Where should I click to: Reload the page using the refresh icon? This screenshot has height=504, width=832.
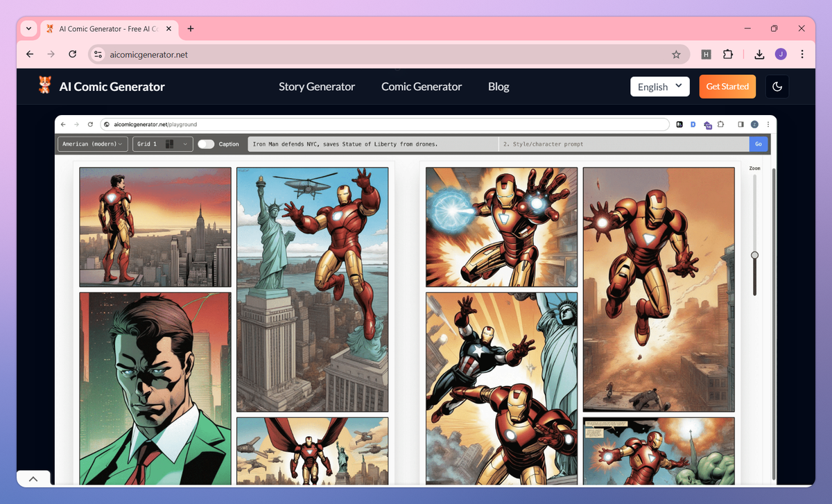72,53
